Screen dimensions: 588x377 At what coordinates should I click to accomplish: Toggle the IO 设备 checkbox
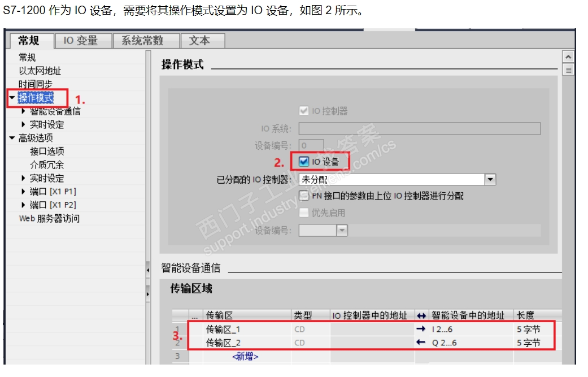point(304,162)
